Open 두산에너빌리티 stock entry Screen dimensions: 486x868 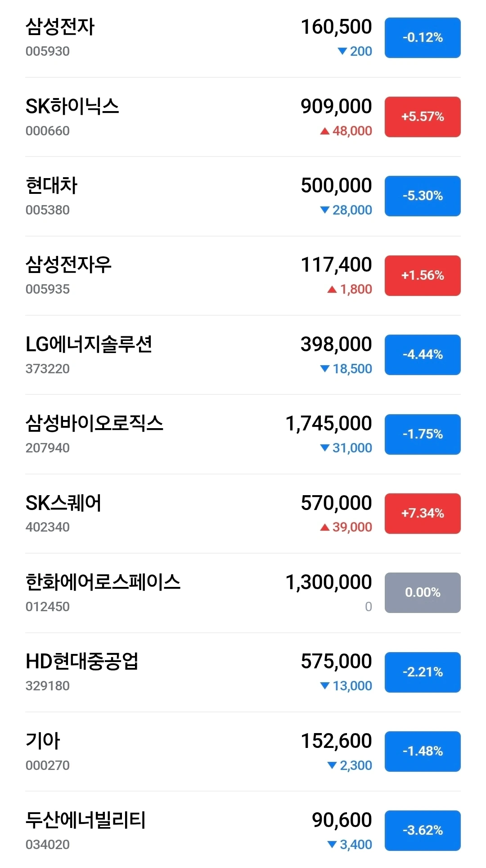(x=243, y=830)
